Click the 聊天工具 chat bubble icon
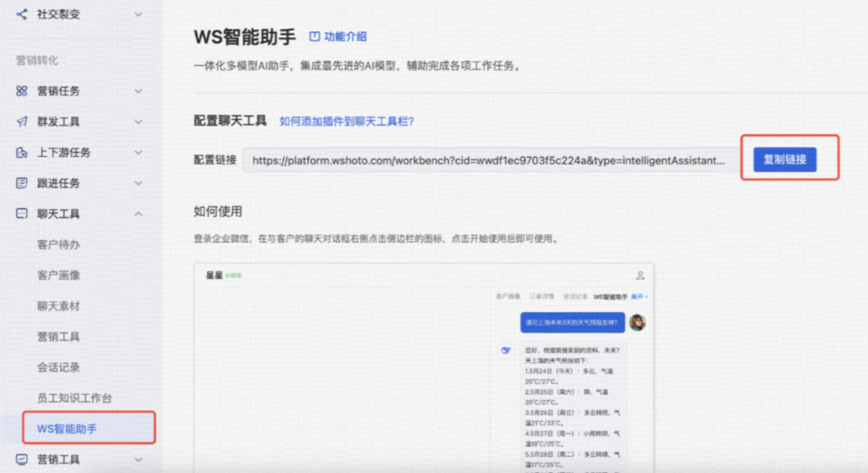This screenshot has width=868, height=473. 21,213
